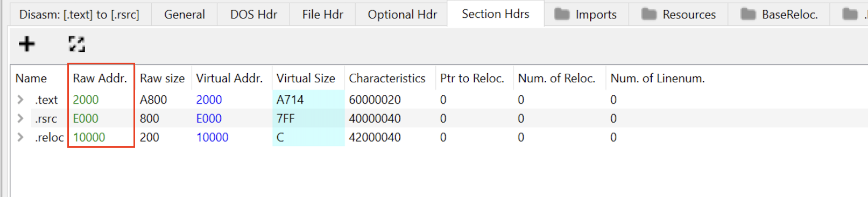The image size is (868, 197).
Task: Click the Virtual Size column header
Action: pyautogui.click(x=306, y=78)
